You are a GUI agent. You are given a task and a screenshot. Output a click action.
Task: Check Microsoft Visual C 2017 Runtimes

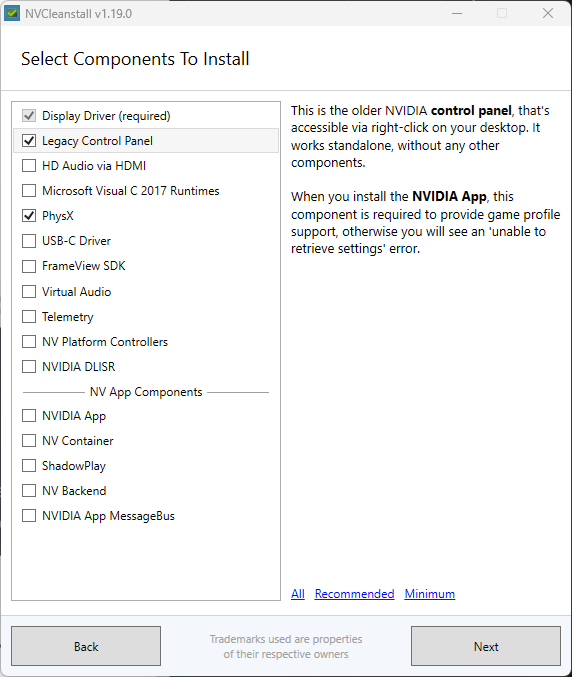[x=29, y=191]
